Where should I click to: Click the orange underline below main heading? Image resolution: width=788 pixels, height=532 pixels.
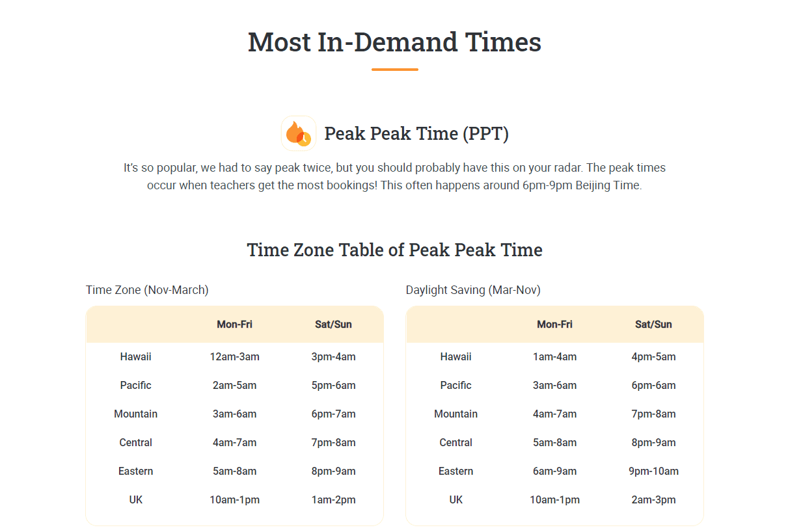[394, 70]
